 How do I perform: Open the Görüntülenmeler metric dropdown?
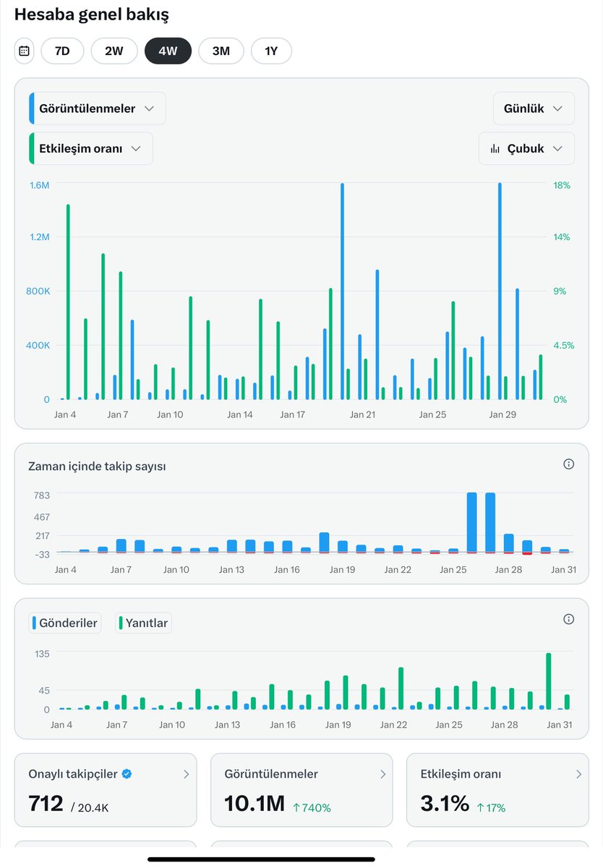(97, 109)
